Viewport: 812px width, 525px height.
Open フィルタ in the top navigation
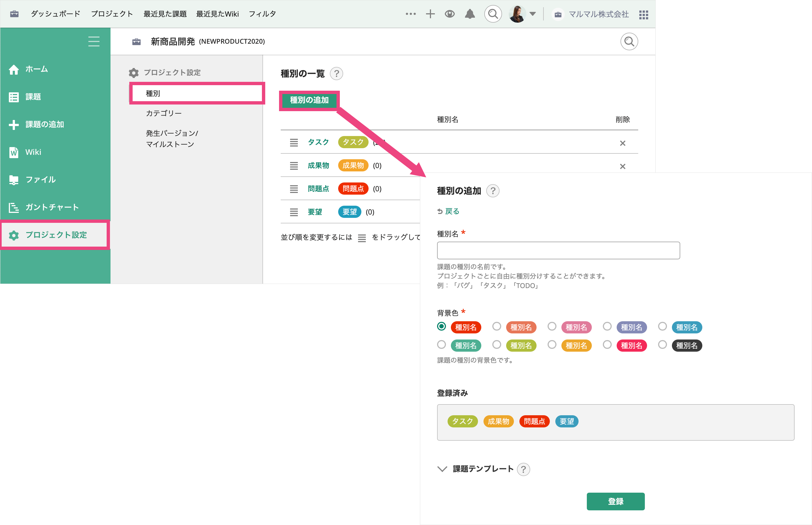262,14
